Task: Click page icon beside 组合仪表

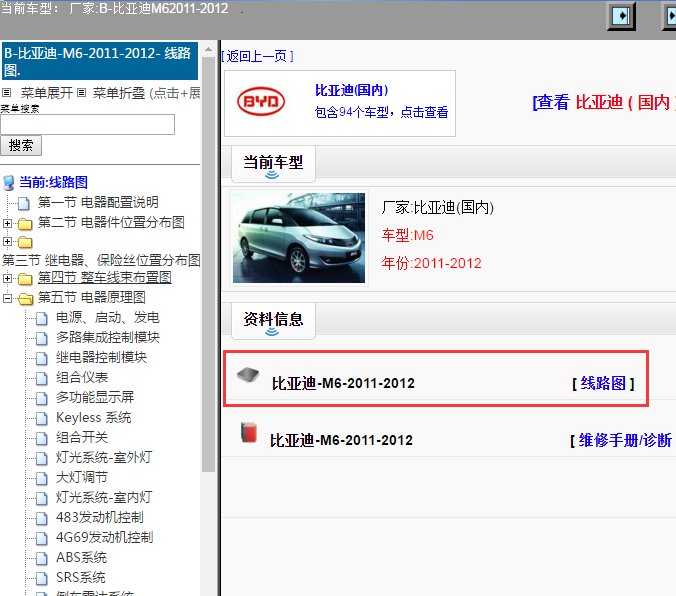Action: 42,378
